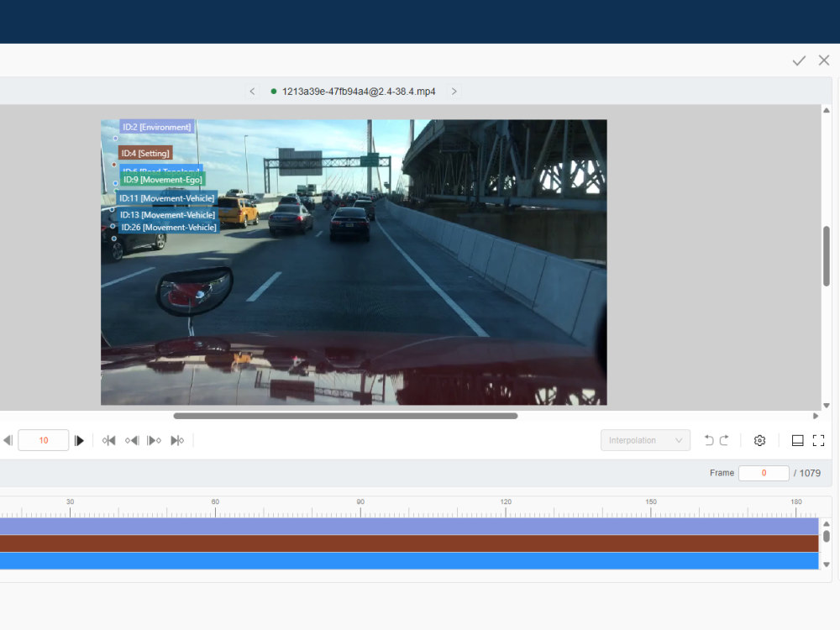Select the ID:13 [Movement-Vehicle] label

coord(168,215)
